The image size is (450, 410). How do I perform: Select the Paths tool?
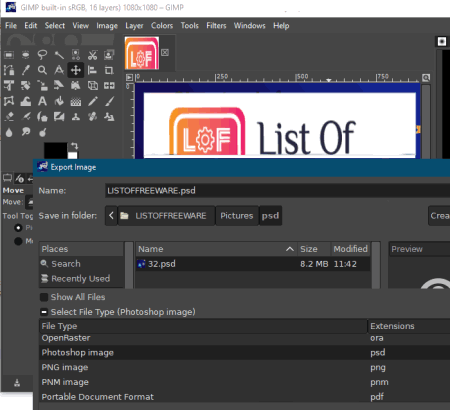tap(9, 70)
